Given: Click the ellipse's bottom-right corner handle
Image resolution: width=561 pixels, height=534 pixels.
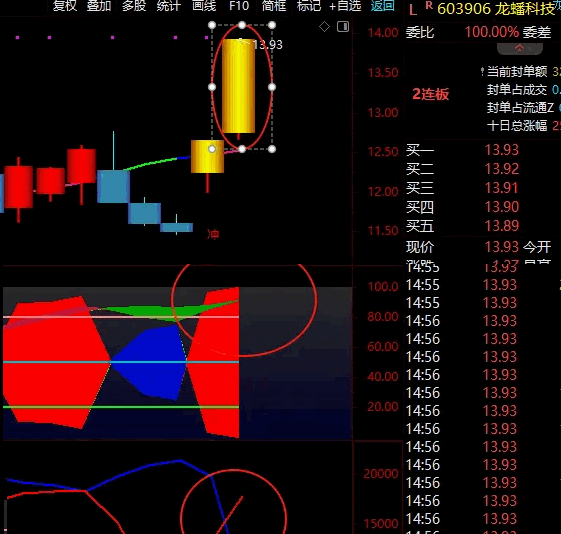Looking at the screenshot, I should pyautogui.click(x=272, y=149).
